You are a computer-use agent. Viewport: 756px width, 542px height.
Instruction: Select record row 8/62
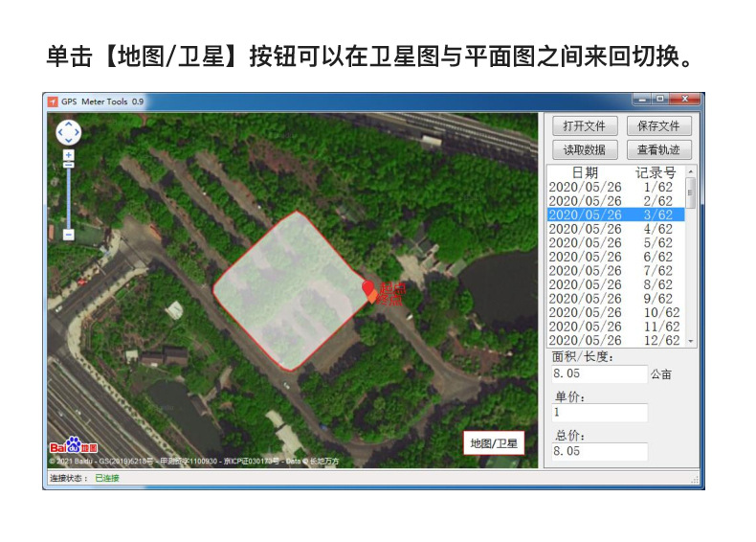coord(615,284)
